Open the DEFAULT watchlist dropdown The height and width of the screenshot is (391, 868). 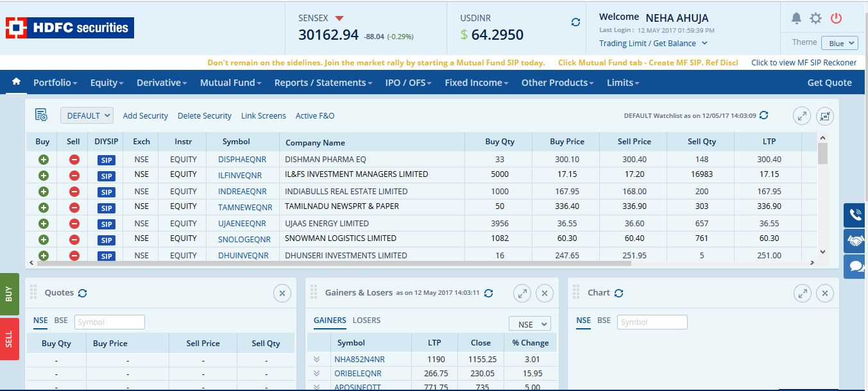tap(87, 116)
